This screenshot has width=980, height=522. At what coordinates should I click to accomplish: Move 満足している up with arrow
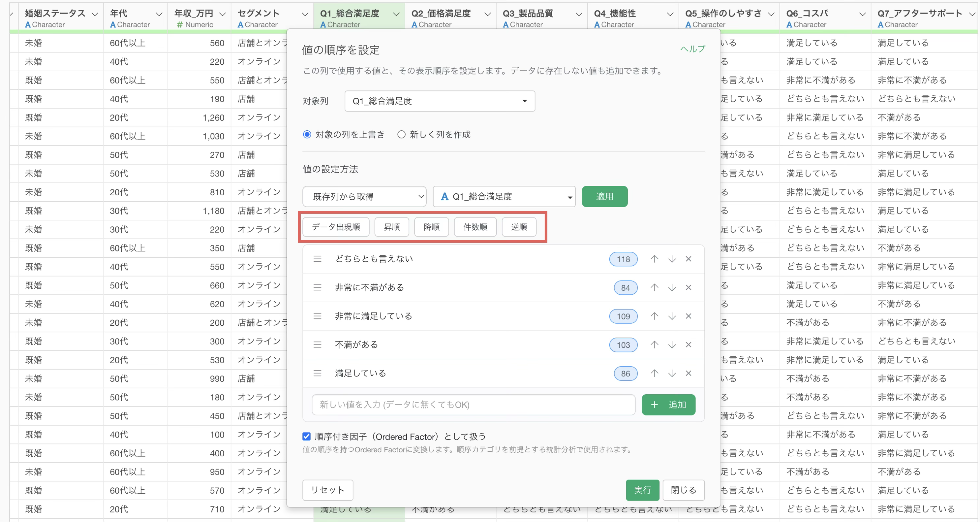(654, 373)
